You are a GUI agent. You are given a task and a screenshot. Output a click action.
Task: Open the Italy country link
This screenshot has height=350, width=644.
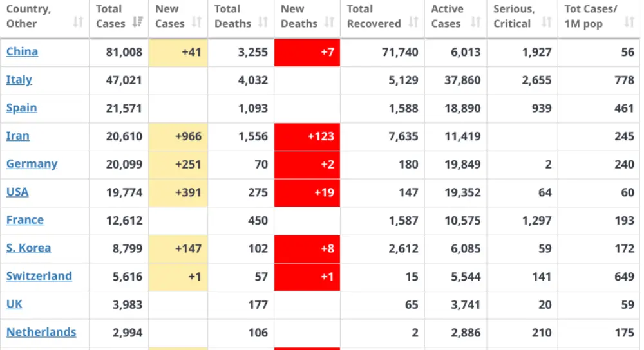pos(19,80)
